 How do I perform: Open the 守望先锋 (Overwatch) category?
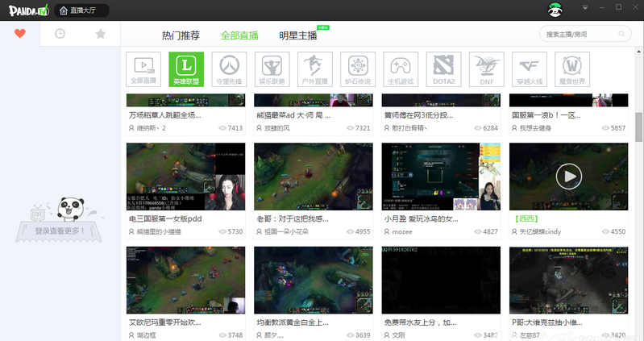click(x=229, y=69)
